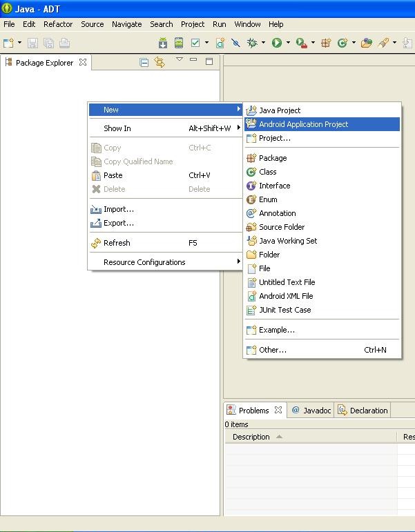415x532 pixels.
Task: Open the Debug dropdown arrow
Action: coord(263,43)
